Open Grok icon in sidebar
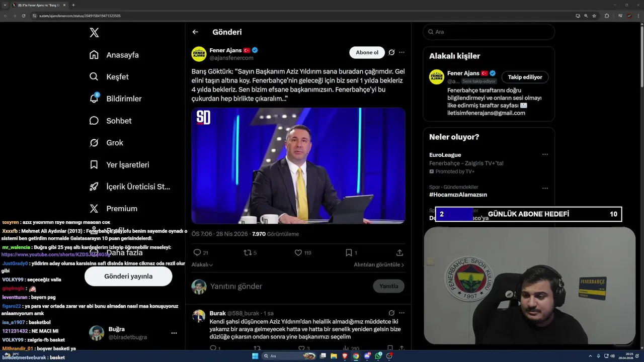The width and height of the screenshot is (644, 362). click(x=94, y=143)
